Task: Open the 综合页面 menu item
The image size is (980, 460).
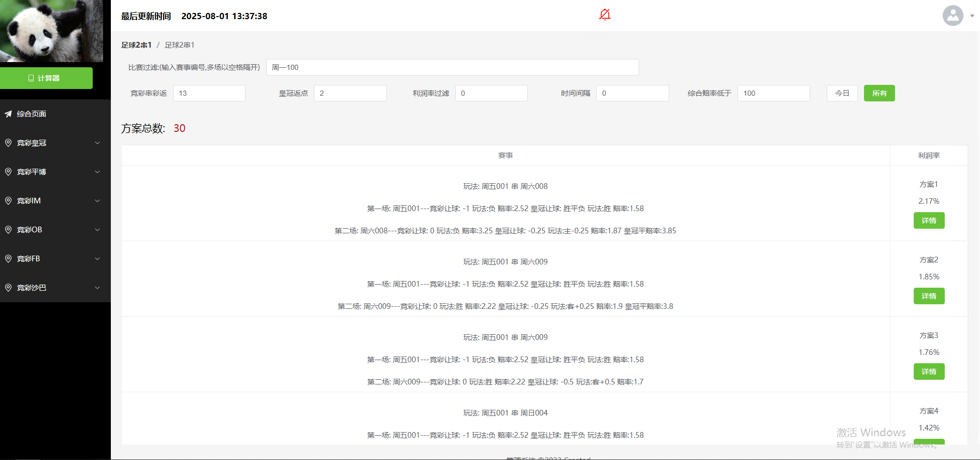Action: [32, 114]
